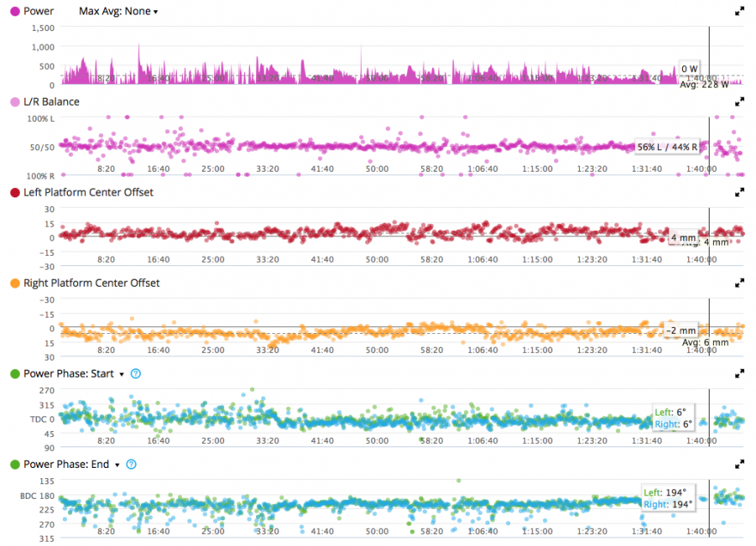Click the -2 mm tooltip in Right Platform chart

pyautogui.click(x=680, y=331)
